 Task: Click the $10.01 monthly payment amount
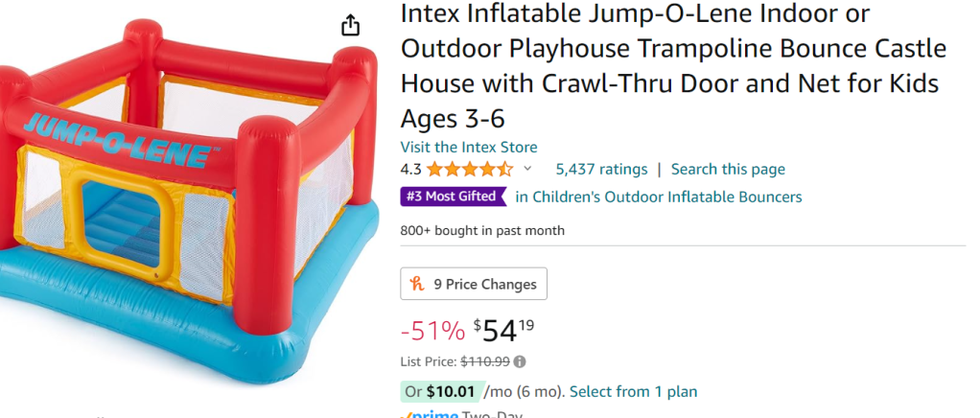pyautogui.click(x=453, y=391)
